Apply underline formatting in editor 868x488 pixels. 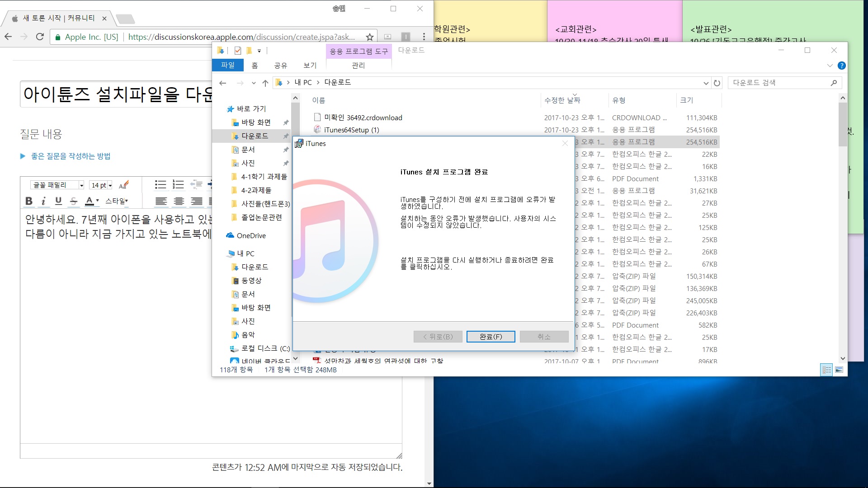58,201
